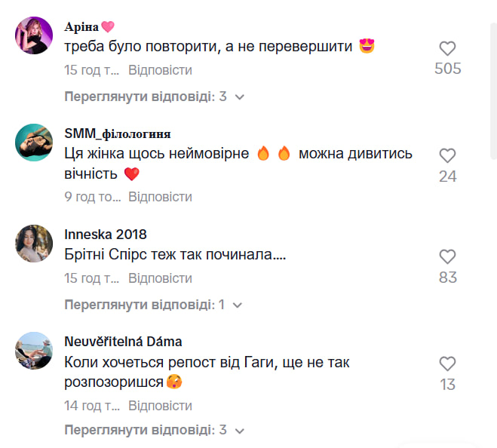Like Inneska 2018's comment with the heart
This screenshot has height=448, width=497.
pos(447,257)
